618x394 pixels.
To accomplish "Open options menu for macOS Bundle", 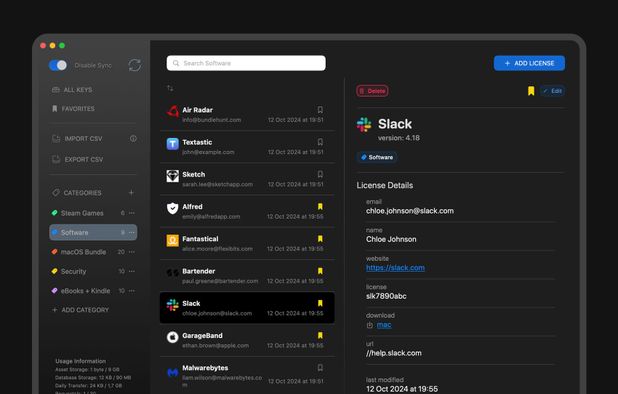I will click(132, 252).
